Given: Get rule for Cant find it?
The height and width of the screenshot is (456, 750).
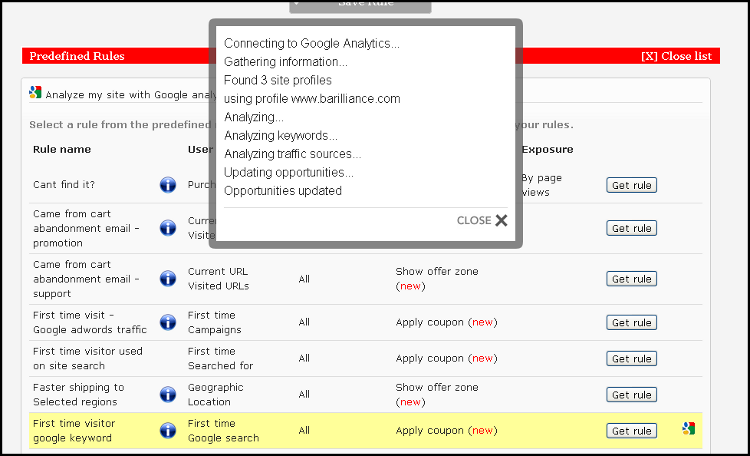Looking at the screenshot, I should [631, 185].
